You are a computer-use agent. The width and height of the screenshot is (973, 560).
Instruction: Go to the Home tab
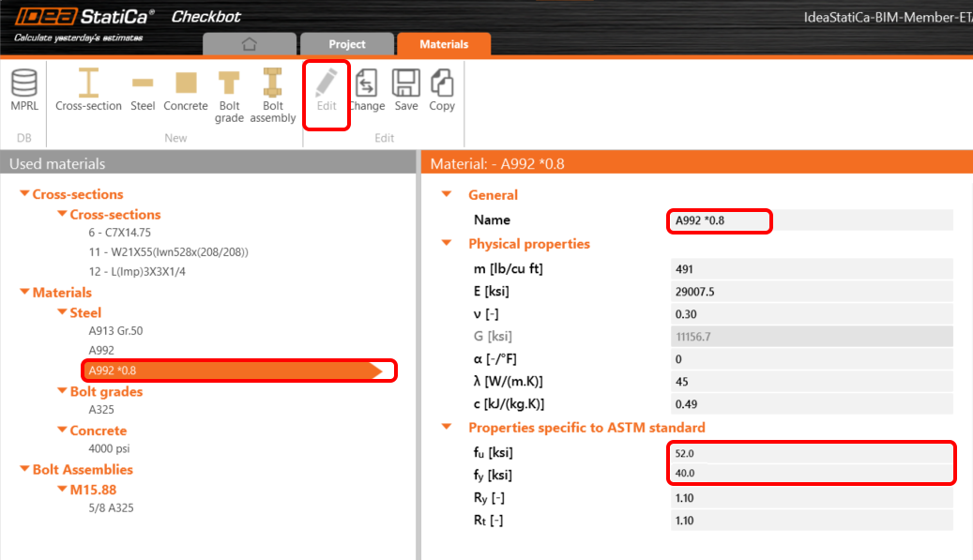pos(250,44)
